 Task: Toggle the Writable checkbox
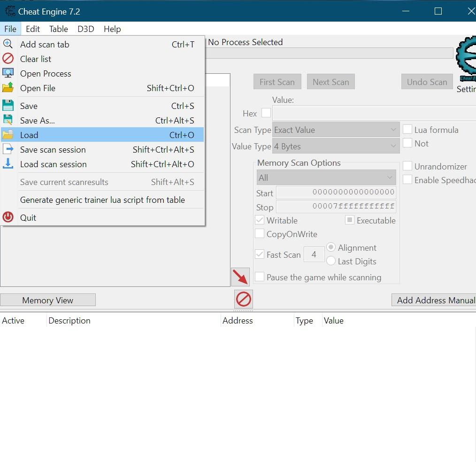point(260,220)
